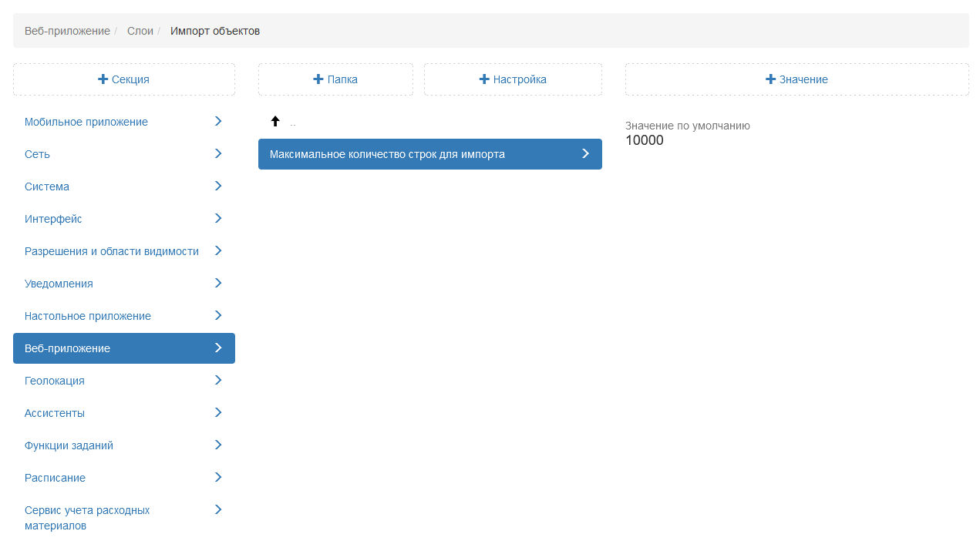The image size is (980, 551).
Task: Go up one level via arrow icon
Action: pyautogui.click(x=275, y=121)
